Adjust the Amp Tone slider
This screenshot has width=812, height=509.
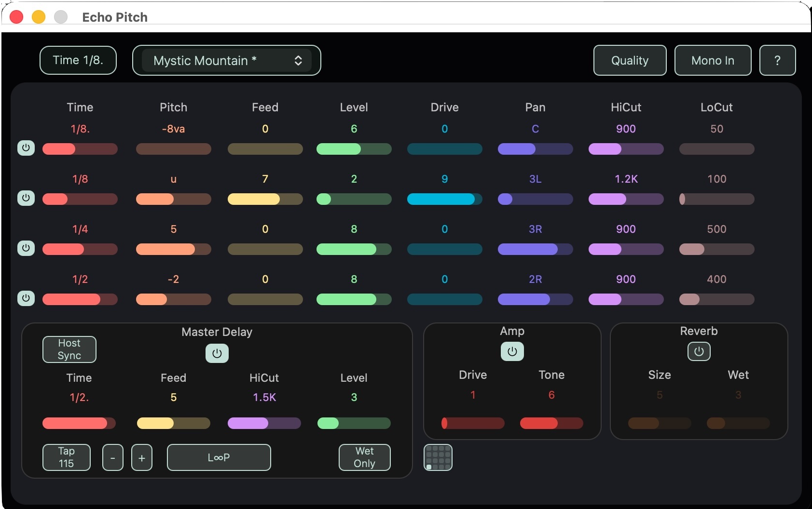[551, 423]
